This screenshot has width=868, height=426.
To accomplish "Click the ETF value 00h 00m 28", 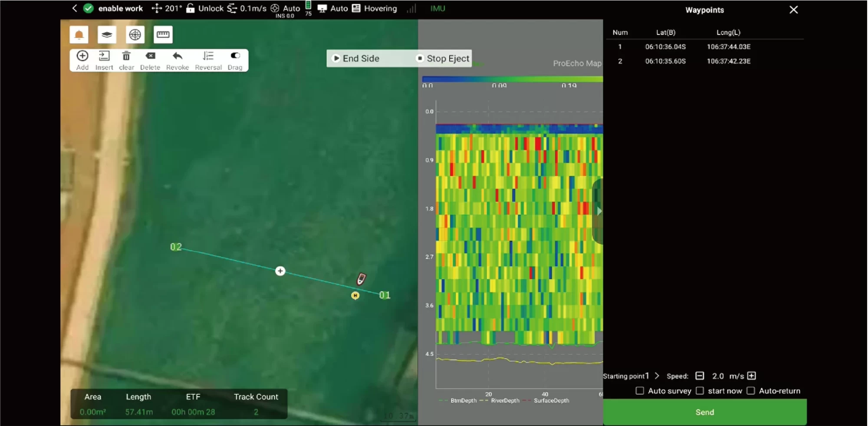I will coord(193,412).
